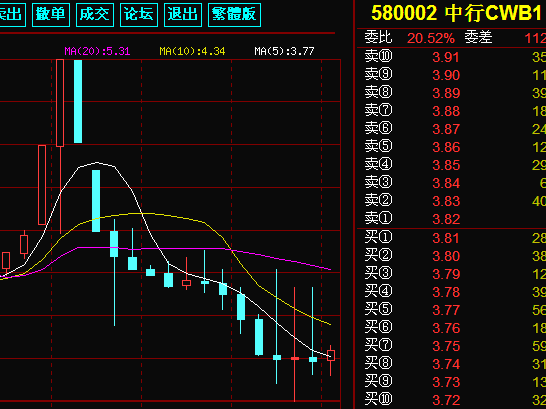This screenshot has width=546, height=409.
Task: Pick sell level 卖⑤ price 3.86
Action: click(446, 147)
